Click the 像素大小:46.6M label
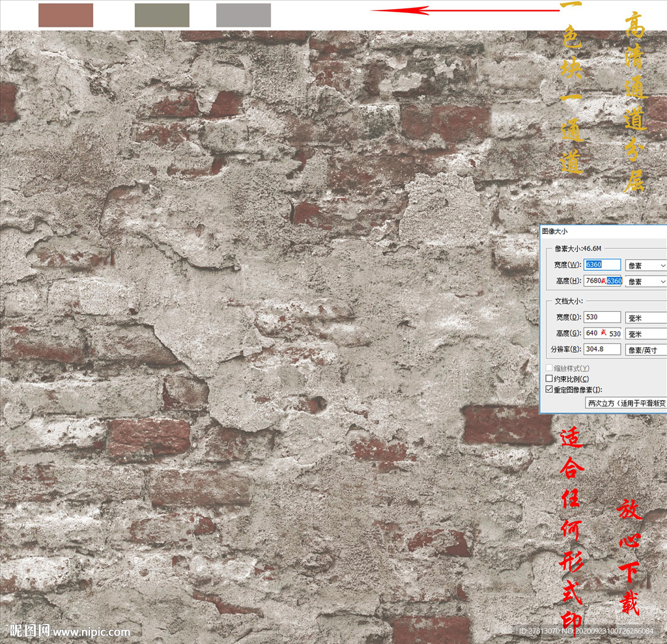 pos(578,248)
